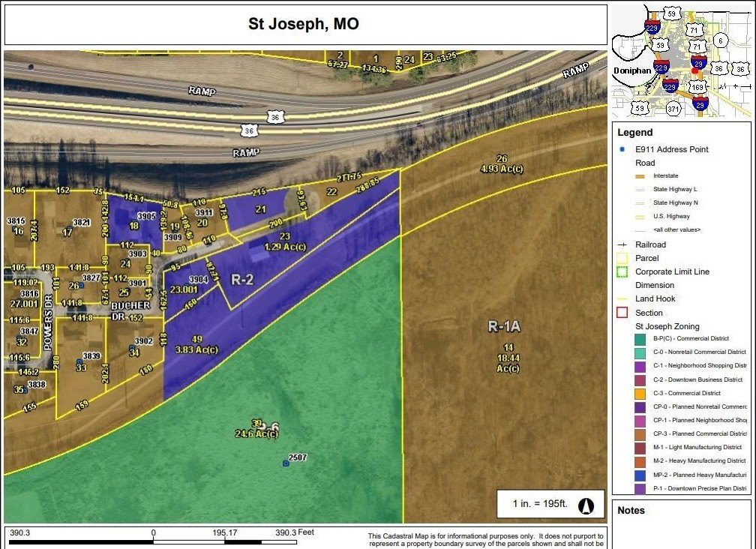Click the Section legend red square
756x549 pixels.
[622, 313]
